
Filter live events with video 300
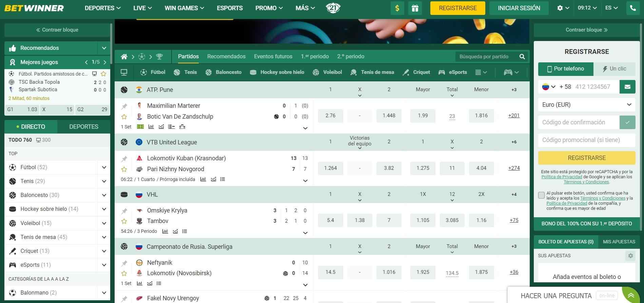[43, 140]
